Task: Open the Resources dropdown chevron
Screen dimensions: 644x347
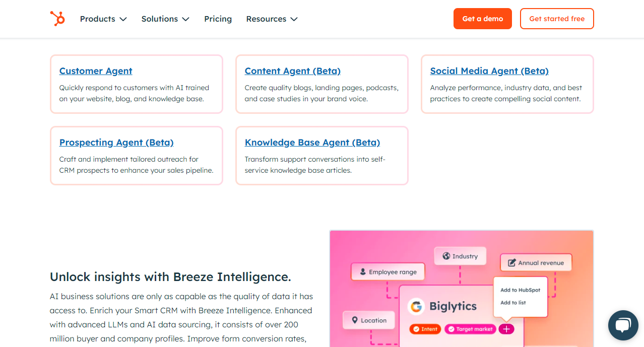Action: click(x=294, y=19)
